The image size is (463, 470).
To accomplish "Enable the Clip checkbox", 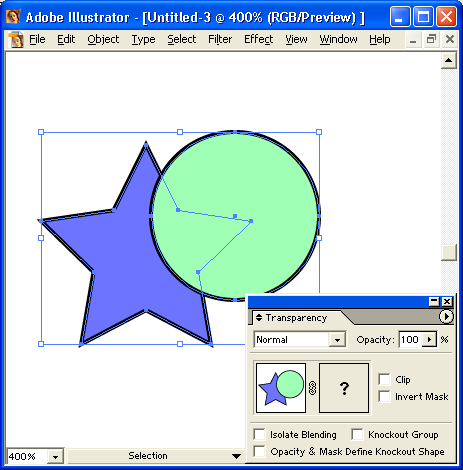I will (384, 379).
